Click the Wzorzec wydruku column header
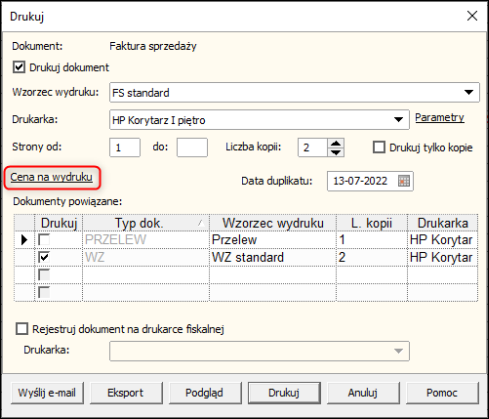Screen dimensions: 489x419 coord(273,223)
